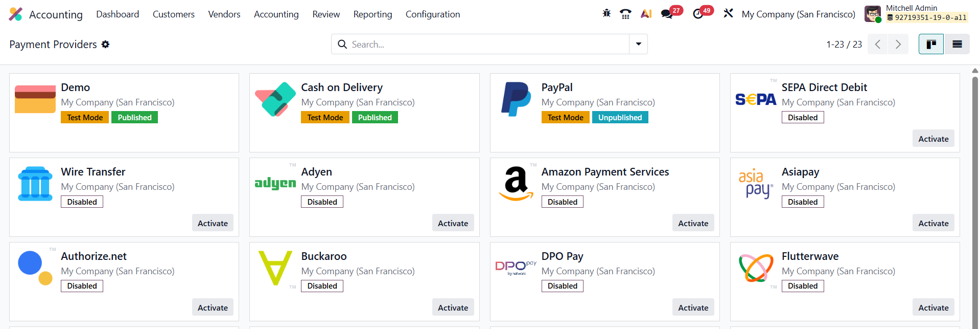980x329 pixels.
Task: Activate the Wire Transfer provider
Action: point(213,223)
